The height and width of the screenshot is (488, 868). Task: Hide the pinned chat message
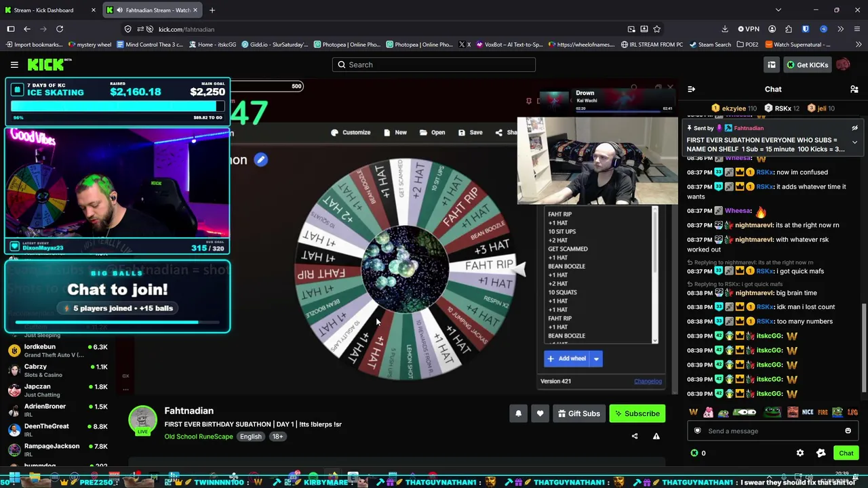tap(854, 128)
